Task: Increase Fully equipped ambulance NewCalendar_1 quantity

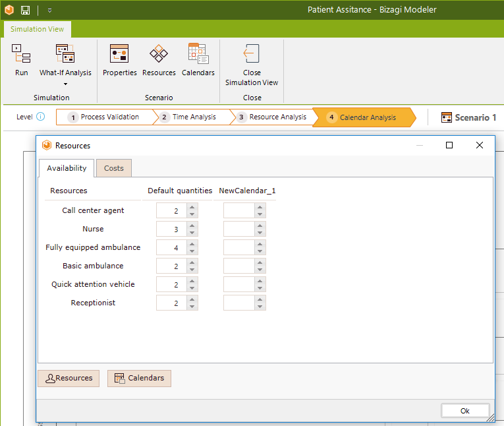Action: pyautogui.click(x=260, y=244)
